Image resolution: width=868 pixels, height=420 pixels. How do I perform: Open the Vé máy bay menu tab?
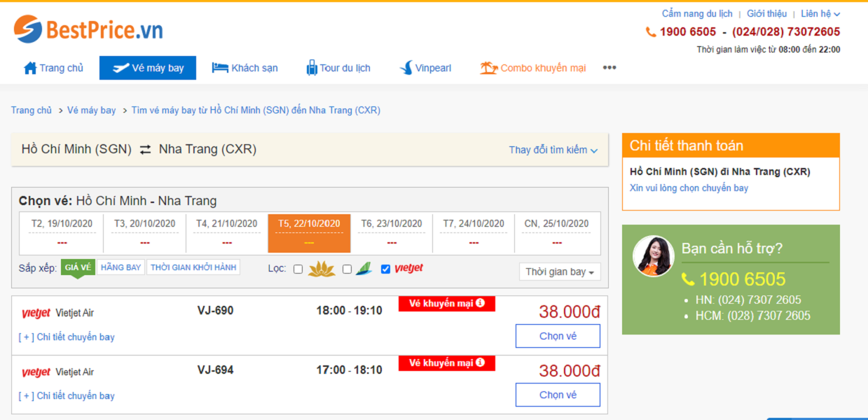[x=148, y=68]
